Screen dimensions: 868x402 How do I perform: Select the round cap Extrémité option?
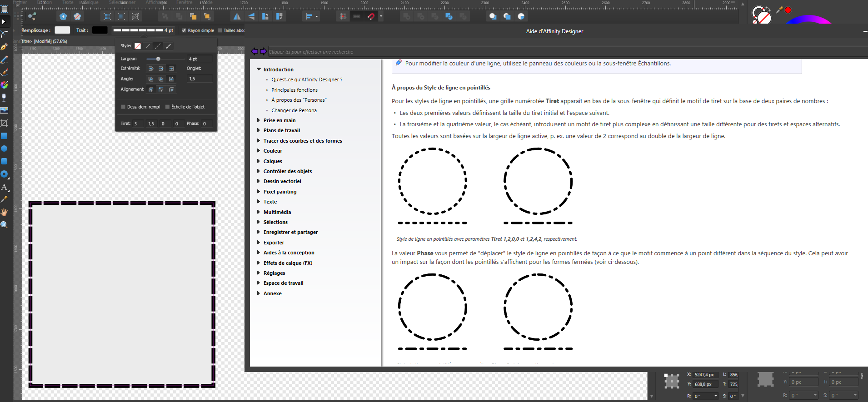click(x=151, y=69)
